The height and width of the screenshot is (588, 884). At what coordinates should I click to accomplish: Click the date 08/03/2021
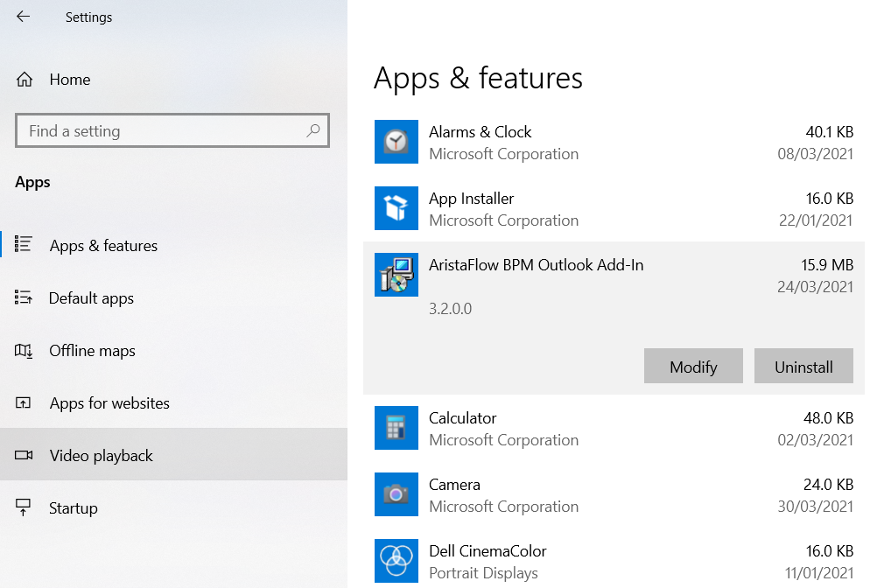(815, 154)
